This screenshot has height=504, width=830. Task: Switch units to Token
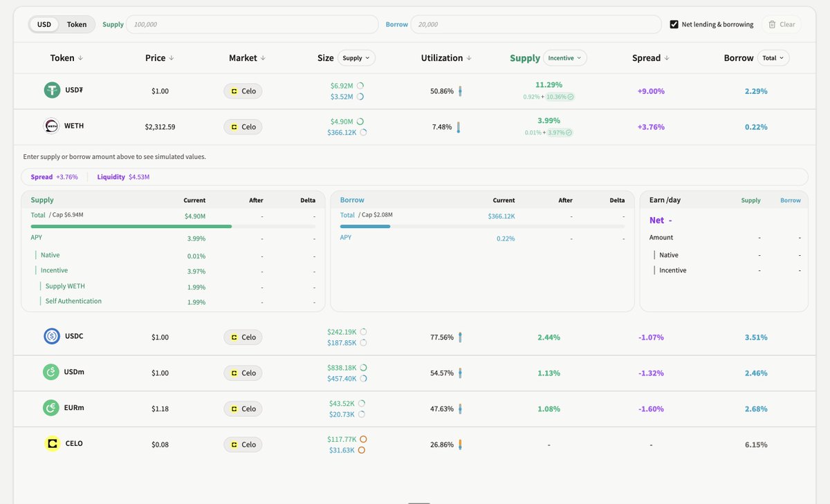click(77, 24)
